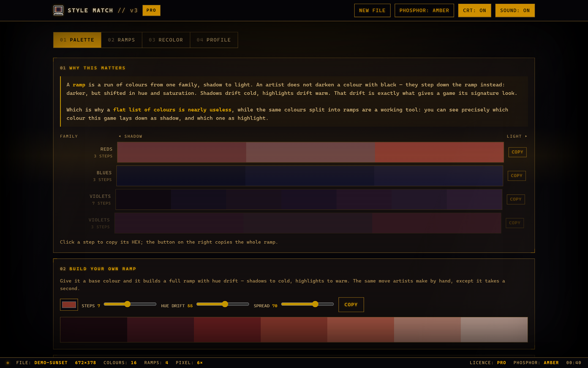588x368 pixels.
Task: Open the 01 PALETTE tab
Action: click(77, 40)
